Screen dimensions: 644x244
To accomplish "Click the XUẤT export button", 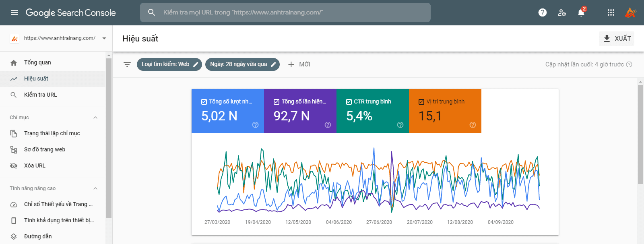I will (617, 39).
